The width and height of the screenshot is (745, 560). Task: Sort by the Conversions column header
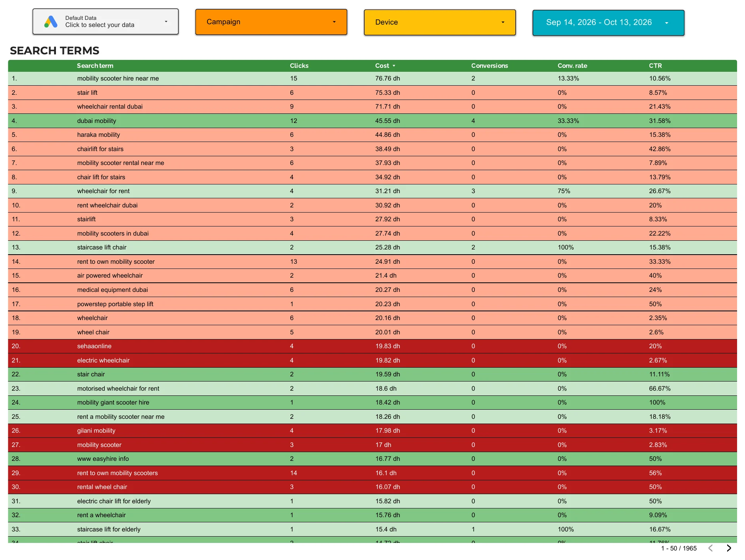(490, 66)
